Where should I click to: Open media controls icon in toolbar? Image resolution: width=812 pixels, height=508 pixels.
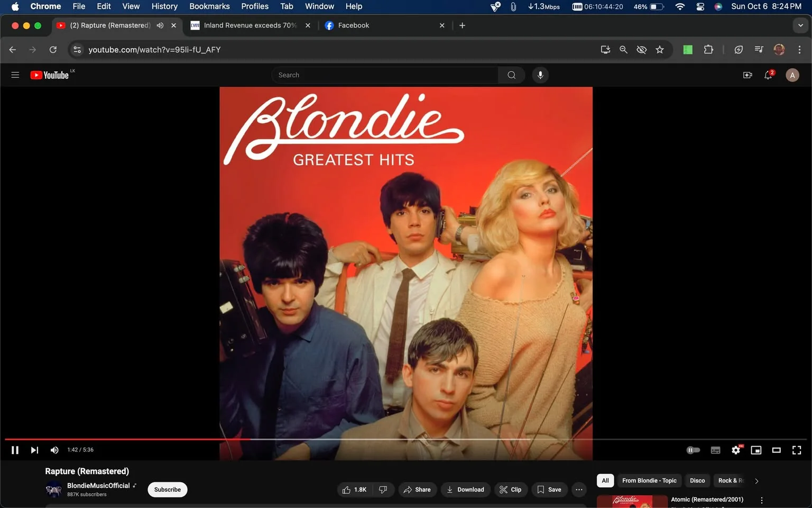point(759,50)
